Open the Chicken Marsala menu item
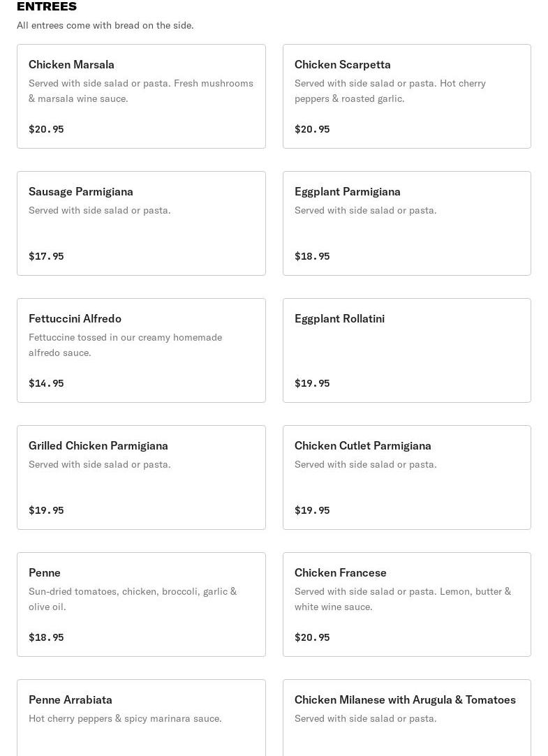The width and height of the screenshot is (548, 756). 141,96
